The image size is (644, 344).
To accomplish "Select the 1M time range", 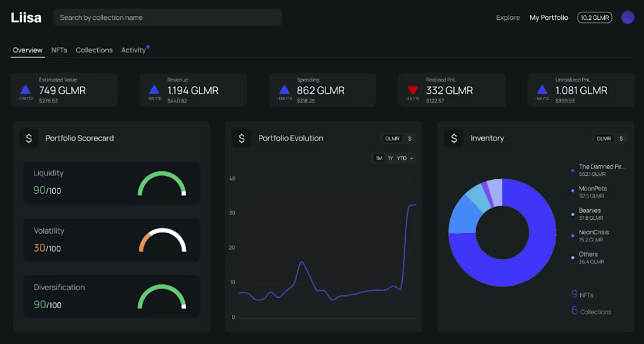I will (x=379, y=158).
